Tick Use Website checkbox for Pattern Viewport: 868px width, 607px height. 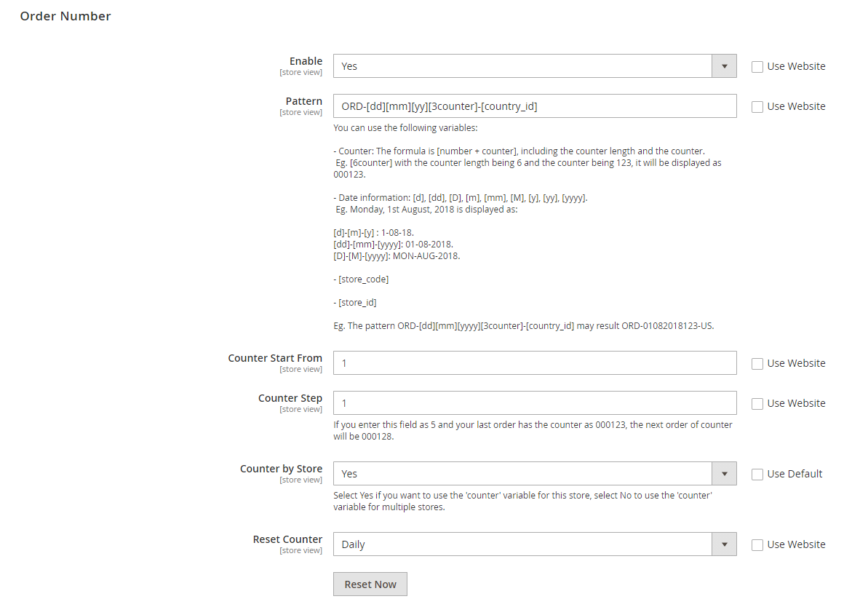[x=757, y=106]
